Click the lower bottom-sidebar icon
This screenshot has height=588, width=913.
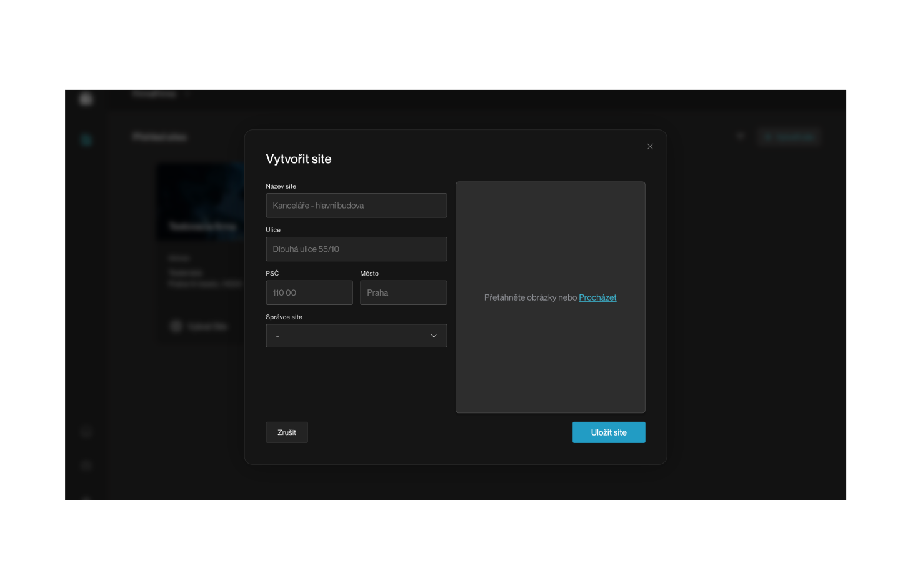[86, 466]
